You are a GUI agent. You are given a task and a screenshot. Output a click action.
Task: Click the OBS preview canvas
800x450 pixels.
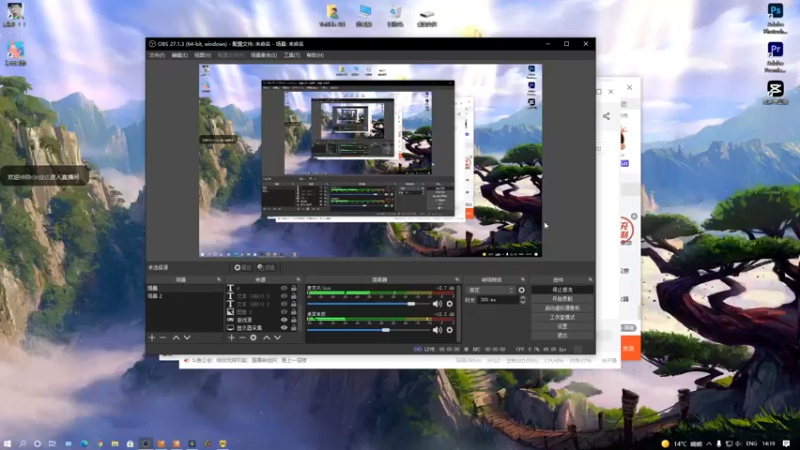(370, 160)
